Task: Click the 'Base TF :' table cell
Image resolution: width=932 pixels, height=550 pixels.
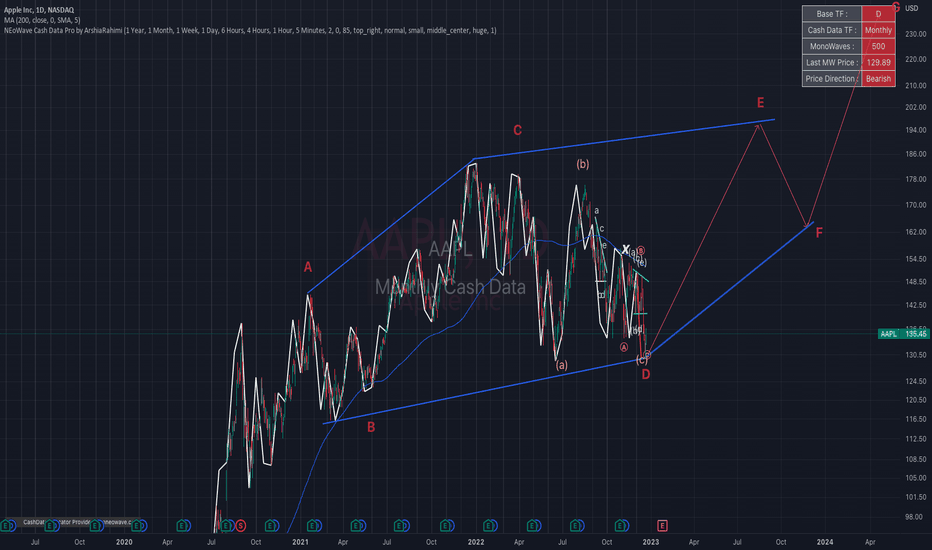Action: pos(832,14)
